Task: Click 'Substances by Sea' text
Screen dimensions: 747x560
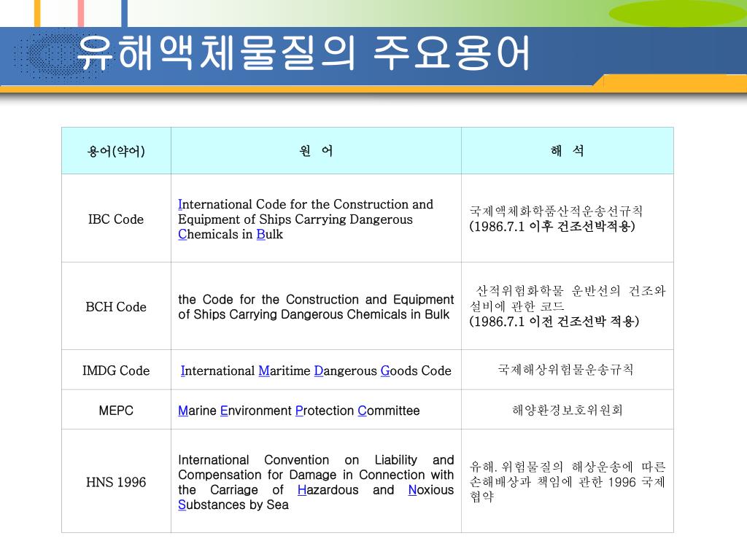Action: 233,505
